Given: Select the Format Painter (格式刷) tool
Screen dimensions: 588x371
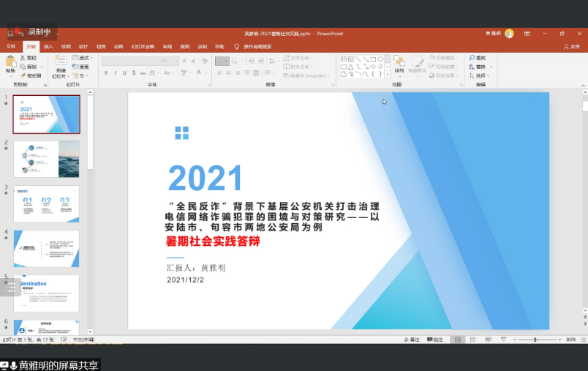Looking at the screenshot, I should (31, 75).
